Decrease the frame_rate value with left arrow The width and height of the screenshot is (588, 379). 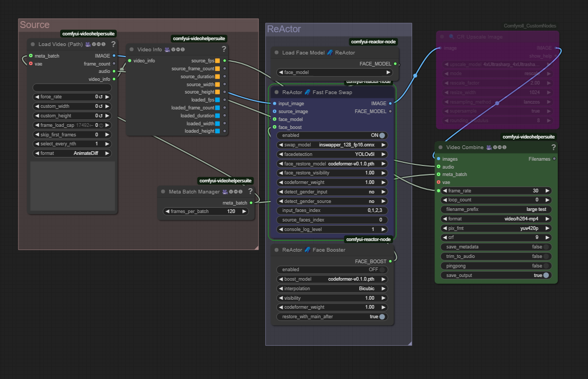point(444,191)
